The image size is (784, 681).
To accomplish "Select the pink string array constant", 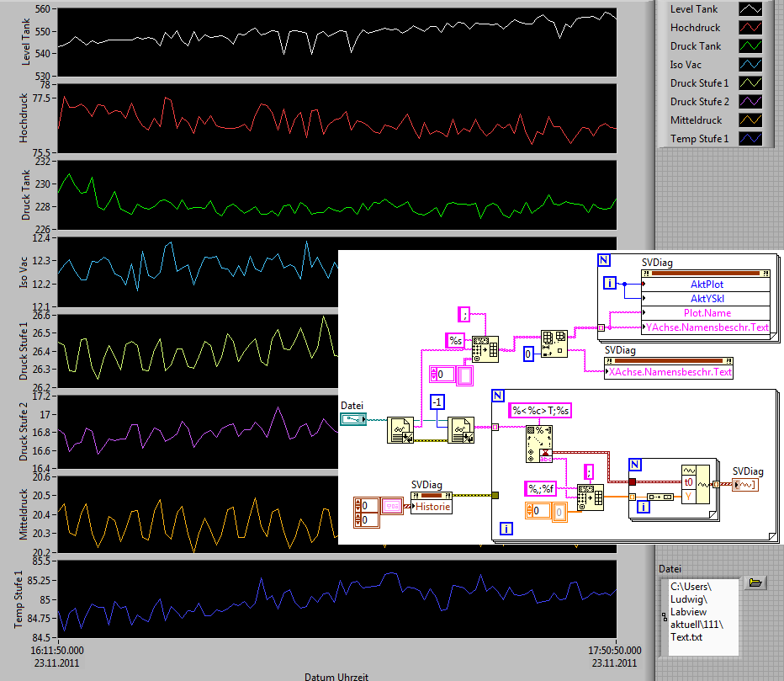I will point(451,375).
